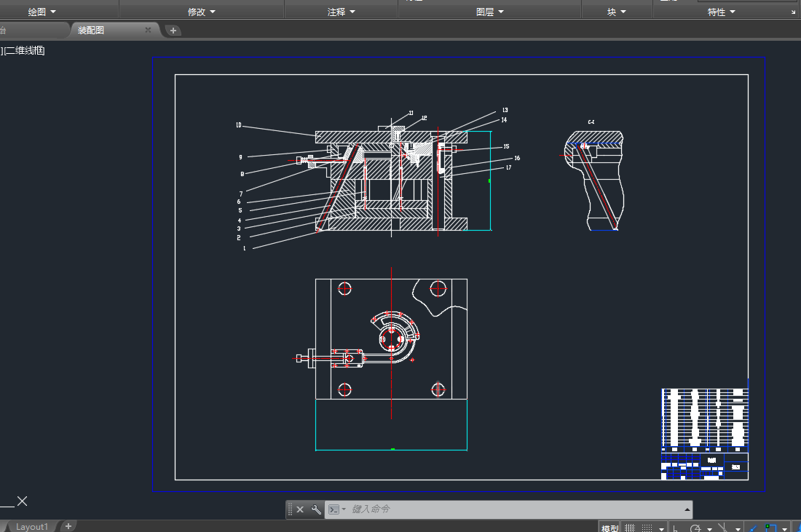
Task: Close the command line window with X
Action: pyautogui.click(x=300, y=509)
